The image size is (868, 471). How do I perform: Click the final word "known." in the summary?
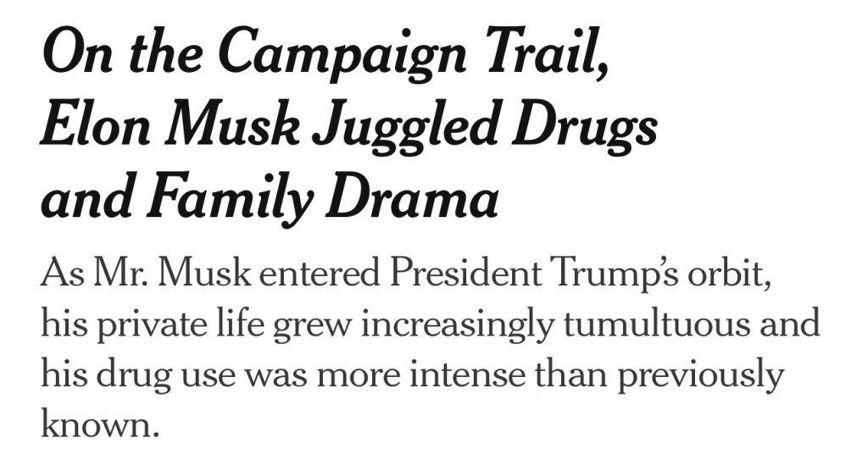point(100,423)
